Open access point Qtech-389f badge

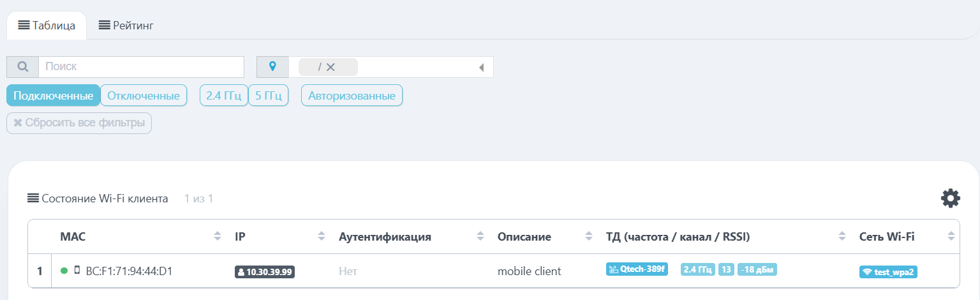pos(637,269)
